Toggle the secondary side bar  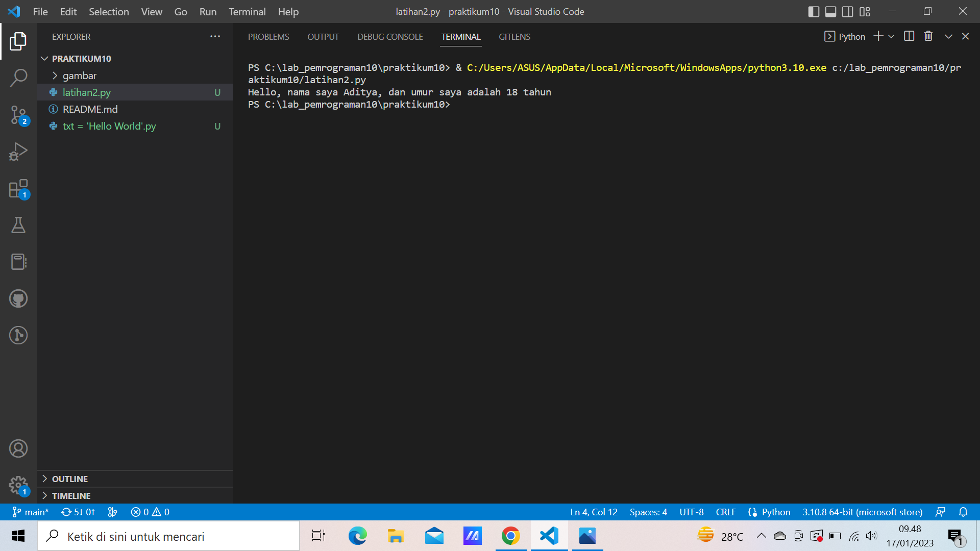848,11
